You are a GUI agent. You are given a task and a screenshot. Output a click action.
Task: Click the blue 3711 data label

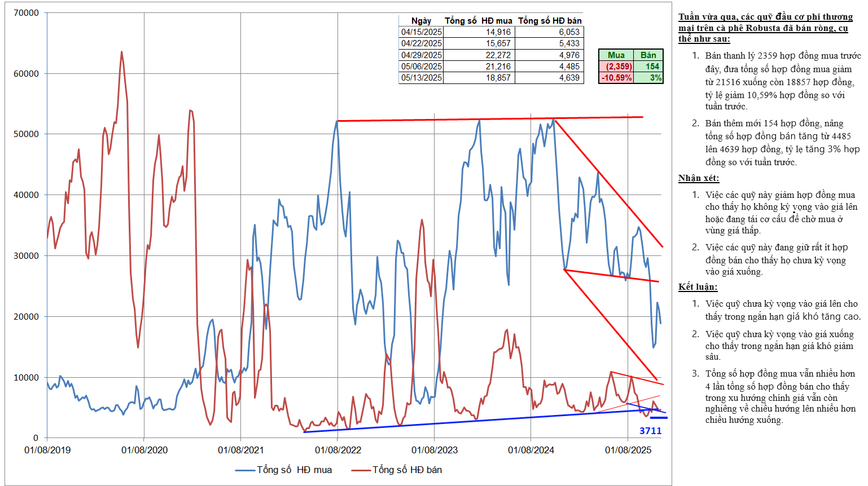pyautogui.click(x=650, y=431)
